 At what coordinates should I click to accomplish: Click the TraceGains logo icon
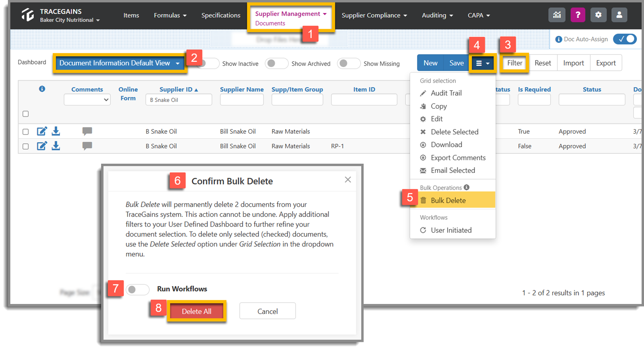(x=28, y=15)
